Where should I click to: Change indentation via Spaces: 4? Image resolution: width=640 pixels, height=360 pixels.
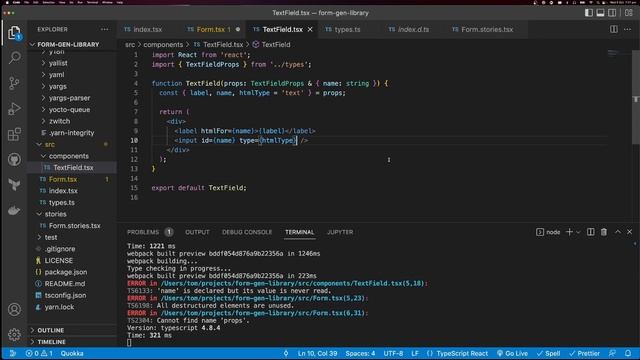tap(360, 353)
